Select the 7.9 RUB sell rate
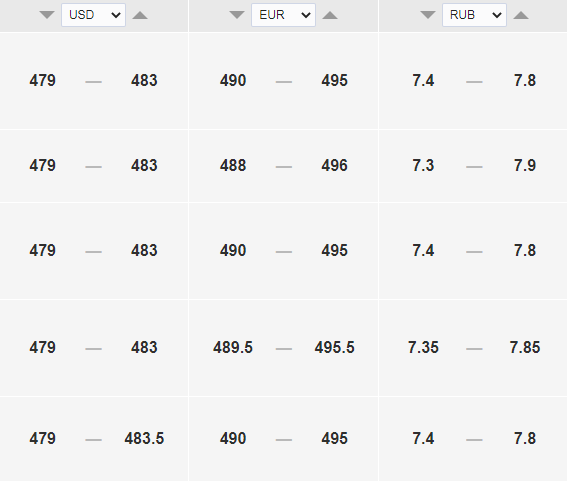This screenshot has width=567, height=481. [x=525, y=166]
